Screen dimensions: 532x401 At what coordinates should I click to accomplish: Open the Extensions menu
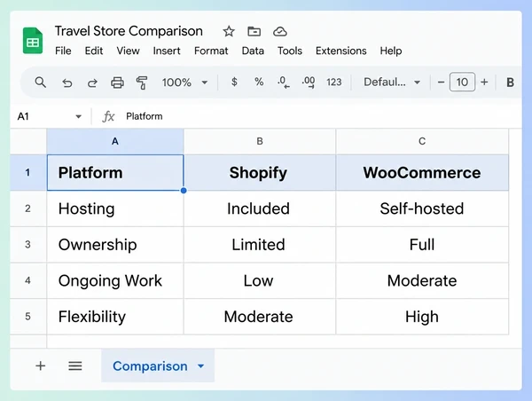tap(341, 51)
